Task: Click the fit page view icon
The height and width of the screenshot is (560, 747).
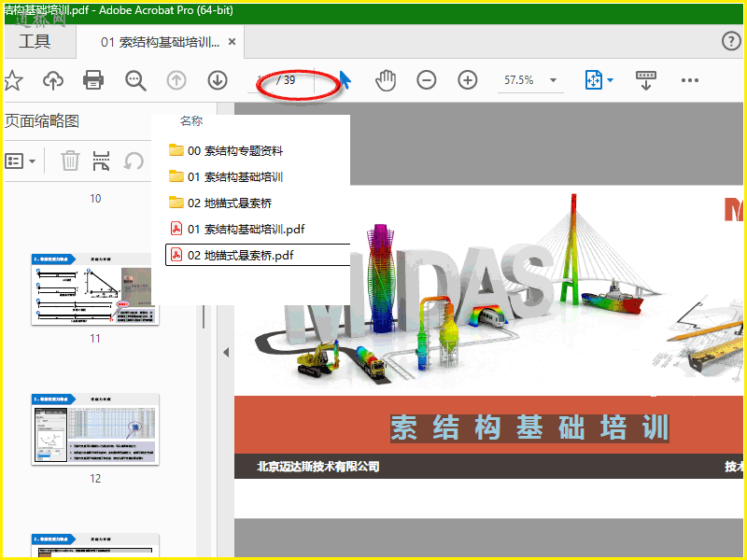Action: click(594, 80)
